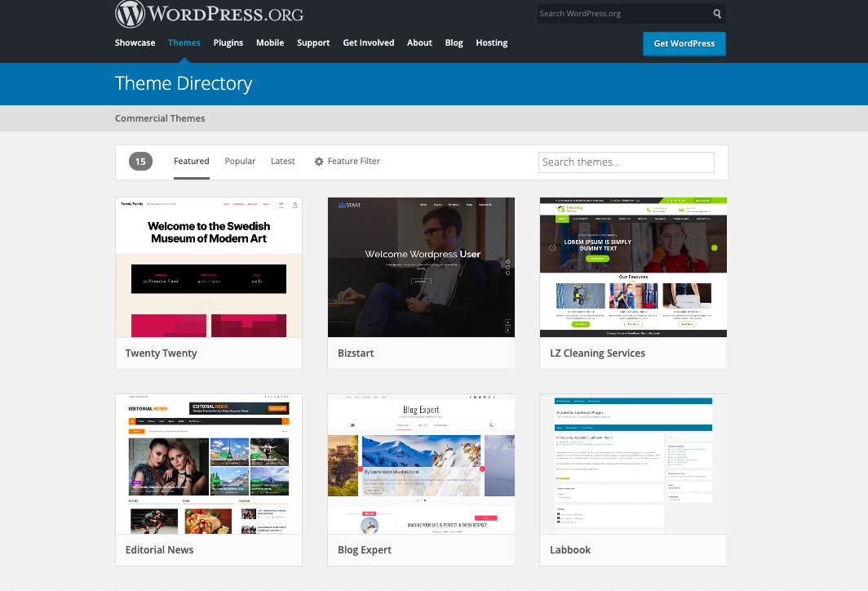Screen dimensions: 868x591
Task: Click the LZ Cleaning Services title
Action: point(598,353)
